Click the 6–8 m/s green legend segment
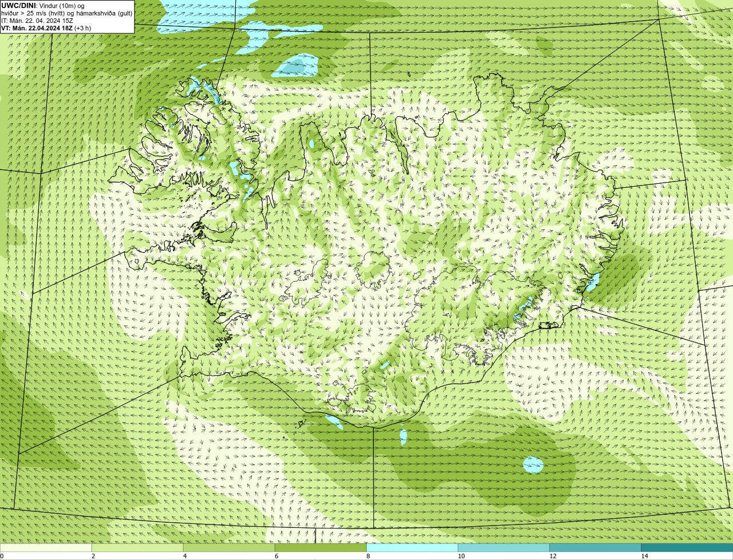This screenshot has width=733, height=560. tap(321, 547)
